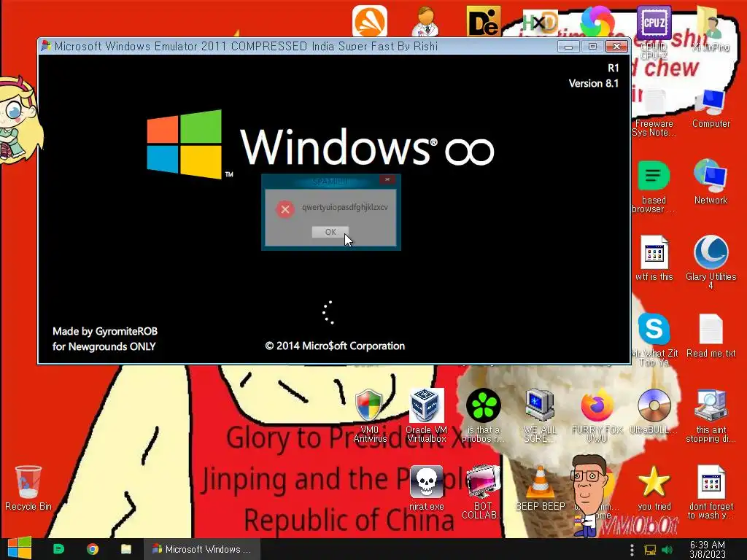Launch CPUID CPU-Z shortcut

[654, 31]
